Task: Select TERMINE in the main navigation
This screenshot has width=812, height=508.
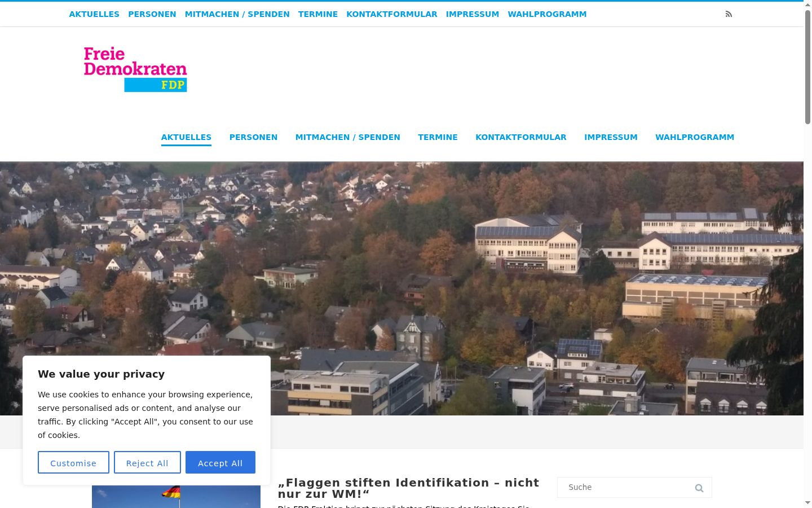Action: click(x=438, y=137)
